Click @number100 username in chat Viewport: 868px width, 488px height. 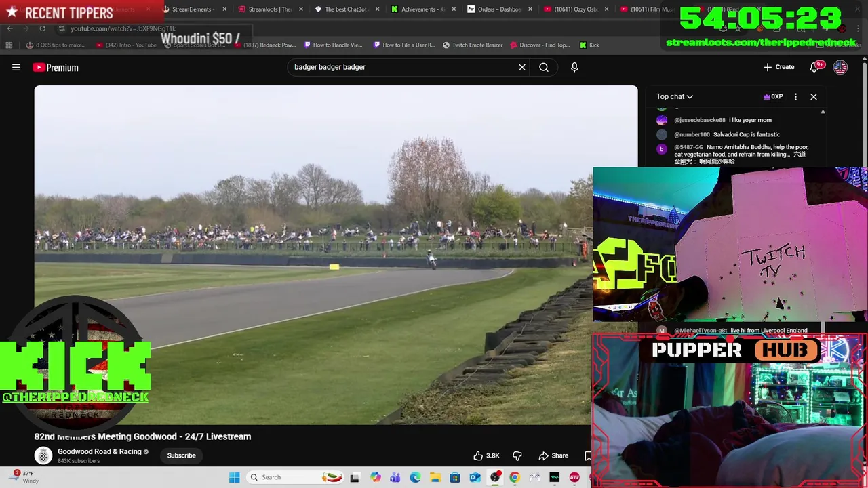[x=692, y=134]
